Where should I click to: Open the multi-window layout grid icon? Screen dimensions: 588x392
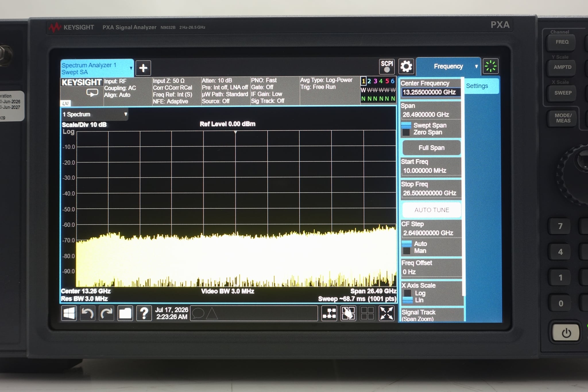tap(367, 313)
